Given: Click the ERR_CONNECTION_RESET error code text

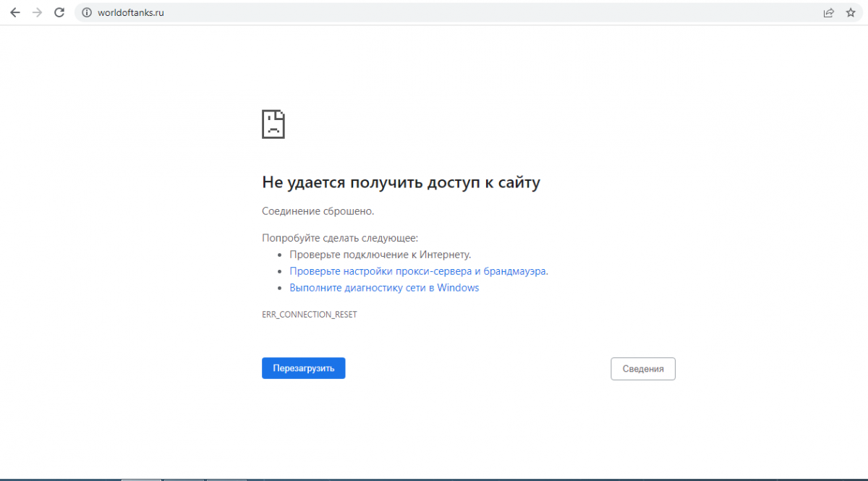Looking at the screenshot, I should [x=309, y=315].
